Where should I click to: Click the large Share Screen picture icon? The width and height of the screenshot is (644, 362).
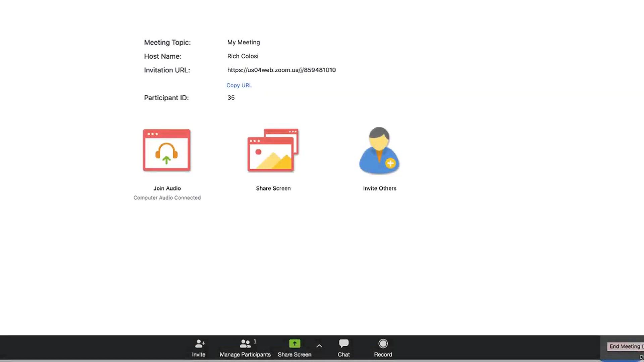coord(273,150)
